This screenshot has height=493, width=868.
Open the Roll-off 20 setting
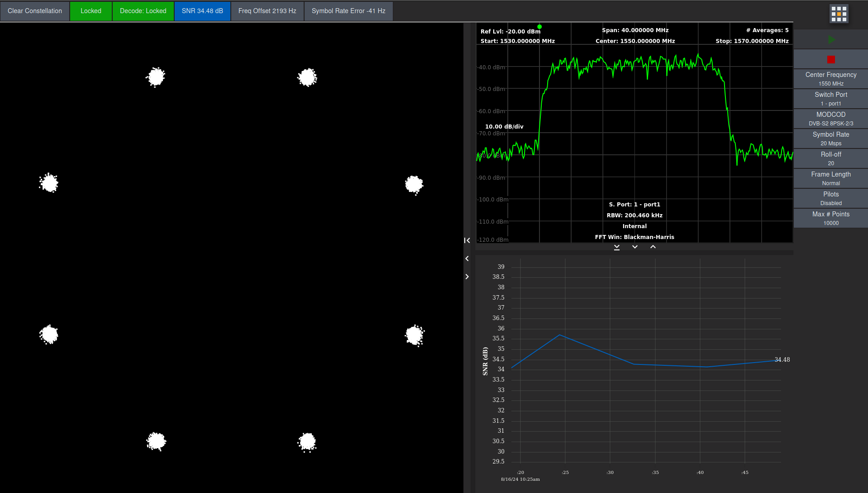pyautogui.click(x=830, y=158)
